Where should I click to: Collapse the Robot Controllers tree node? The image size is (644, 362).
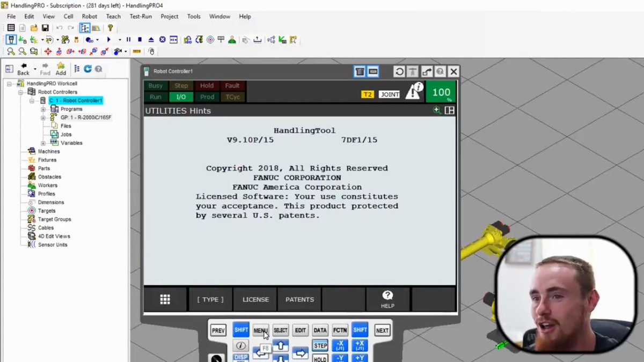(x=20, y=92)
